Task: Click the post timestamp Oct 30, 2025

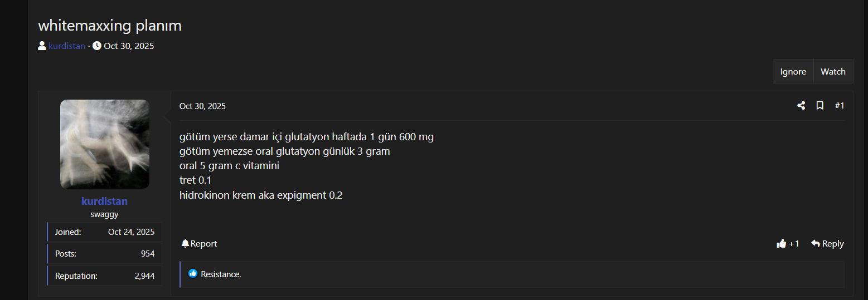Action: click(x=202, y=106)
